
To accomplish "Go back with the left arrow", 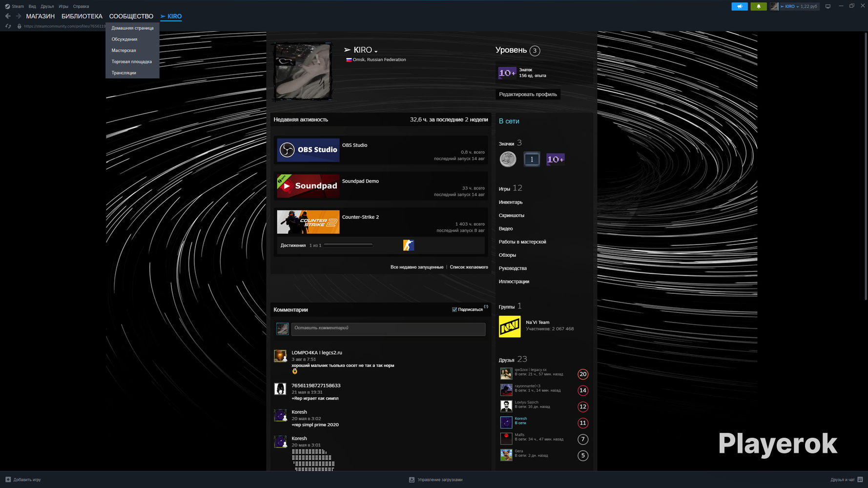I will pyautogui.click(x=8, y=16).
